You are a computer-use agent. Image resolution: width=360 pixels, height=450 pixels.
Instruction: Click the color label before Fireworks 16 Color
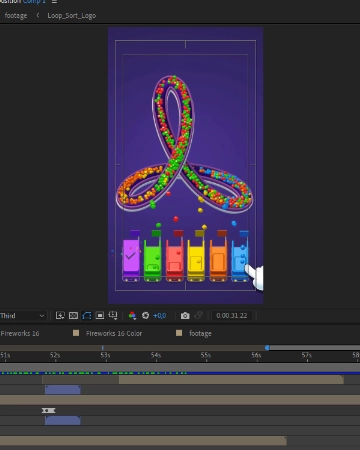click(76, 333)
